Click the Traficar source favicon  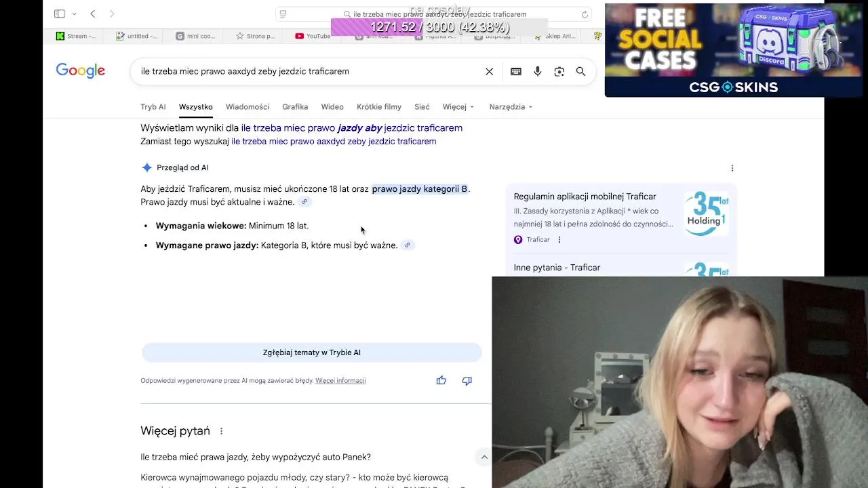pyautogui.click(x=518, y=239)
